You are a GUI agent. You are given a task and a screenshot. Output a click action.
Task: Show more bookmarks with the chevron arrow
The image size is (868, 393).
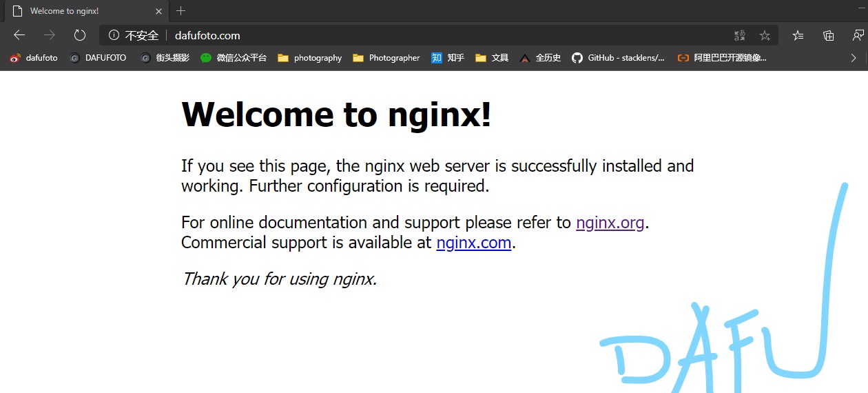(x=854, y=58)
